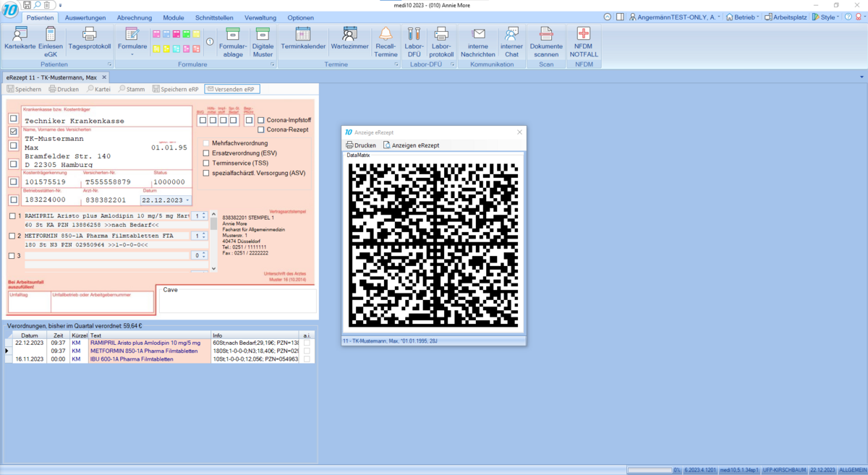Viewport: 868px width, 475px height.
Task: Toggle checkbox for medication line 2
Action: [x=12, y=236]
